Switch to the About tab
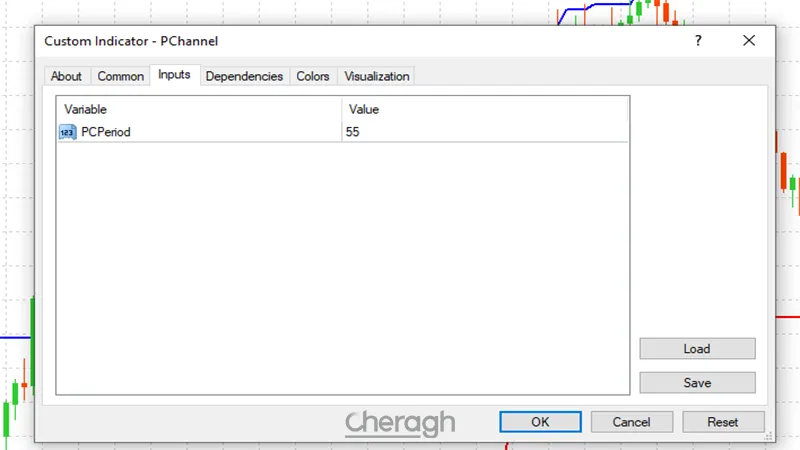This screenshot has width=800, height=450. 66,76
